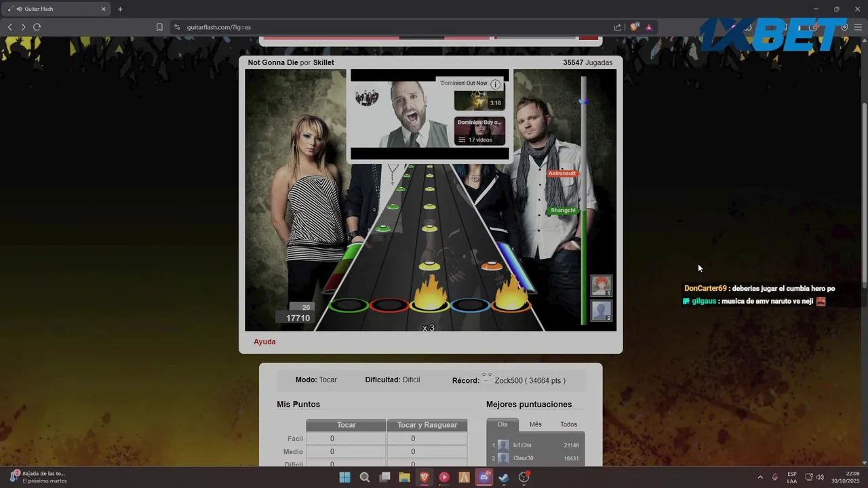The image size is (868, 488).
Task: Switch to the Dia scores tab
Action: (x=502, y=425)
